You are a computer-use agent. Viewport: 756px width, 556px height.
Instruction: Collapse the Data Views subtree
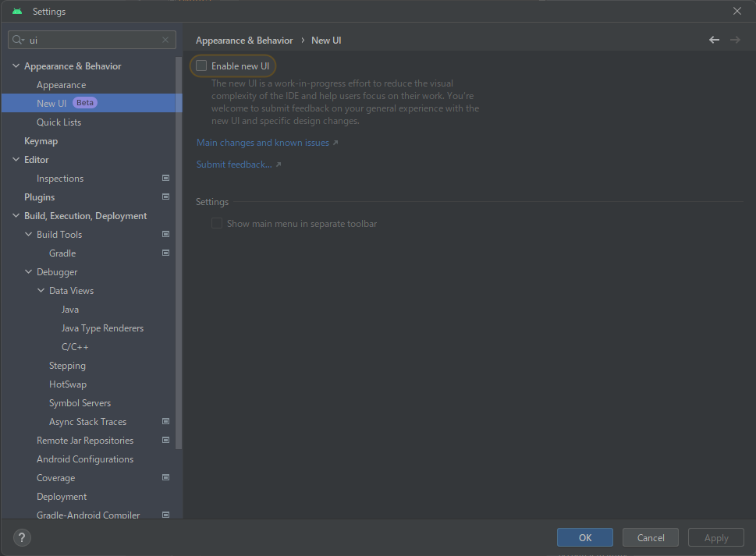pyautogui.click(x=41, y=290)
